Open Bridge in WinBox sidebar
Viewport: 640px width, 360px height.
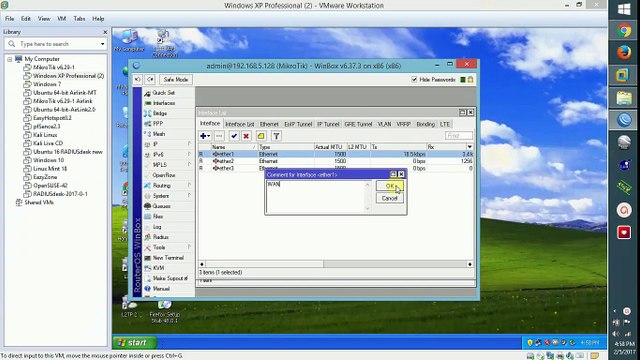click(x=160, y=113)
